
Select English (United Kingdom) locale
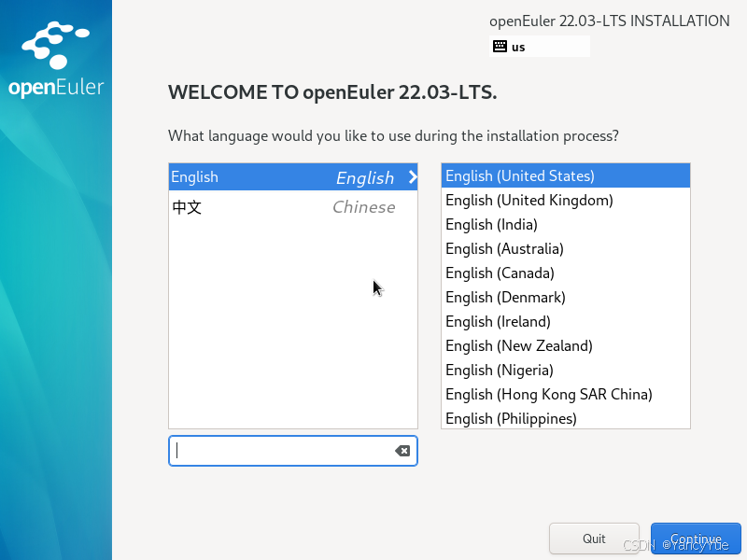click(529, 200)
